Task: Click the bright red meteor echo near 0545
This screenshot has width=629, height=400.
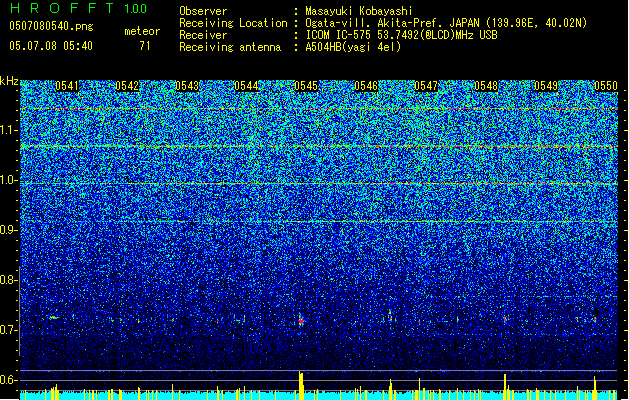Action: (301, 321)
